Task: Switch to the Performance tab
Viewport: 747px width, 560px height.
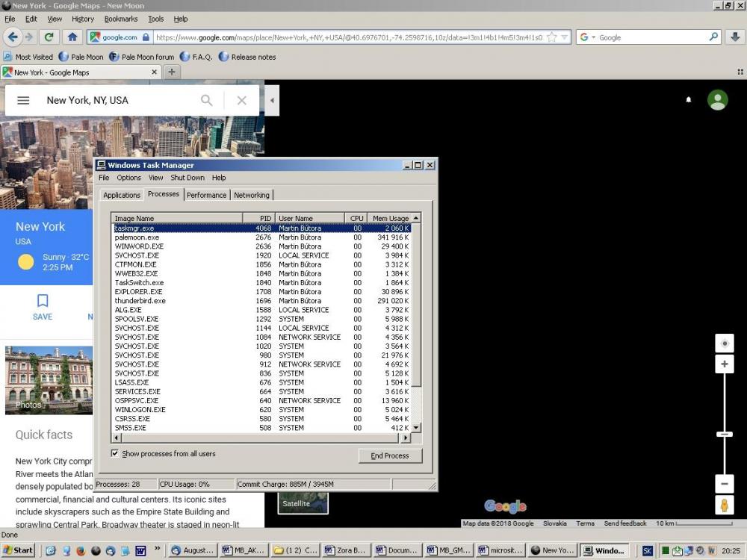Action: click(x=206, y=195)
